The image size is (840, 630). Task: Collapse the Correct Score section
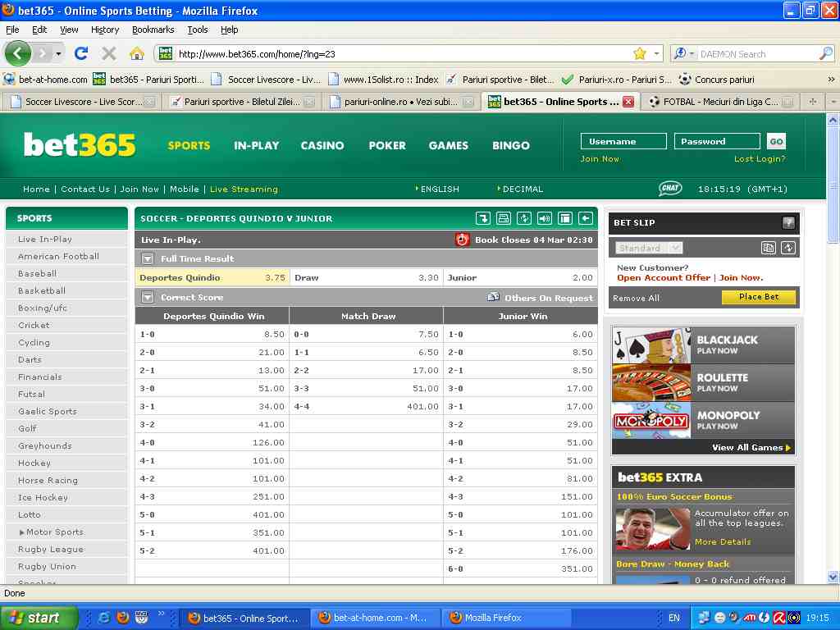point(148,297)
